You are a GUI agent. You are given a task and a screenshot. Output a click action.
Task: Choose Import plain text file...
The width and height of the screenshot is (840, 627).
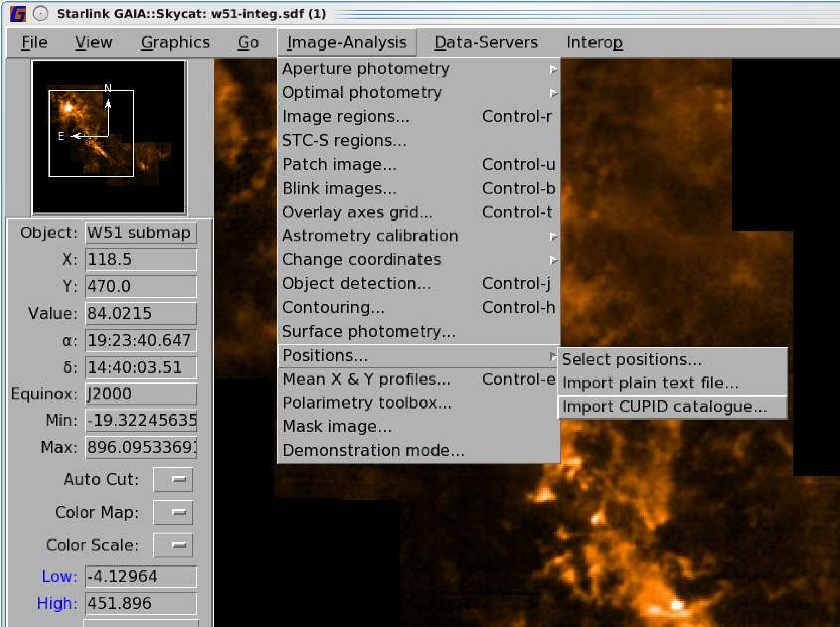[x=672, y=383]
